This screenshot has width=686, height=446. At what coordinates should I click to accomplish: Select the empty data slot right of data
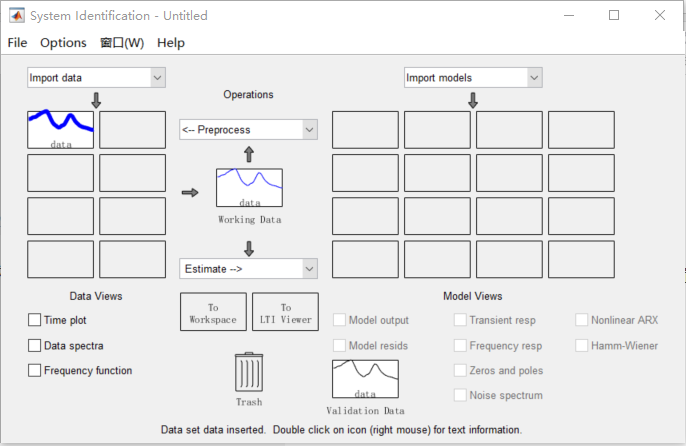coord(133,130)
